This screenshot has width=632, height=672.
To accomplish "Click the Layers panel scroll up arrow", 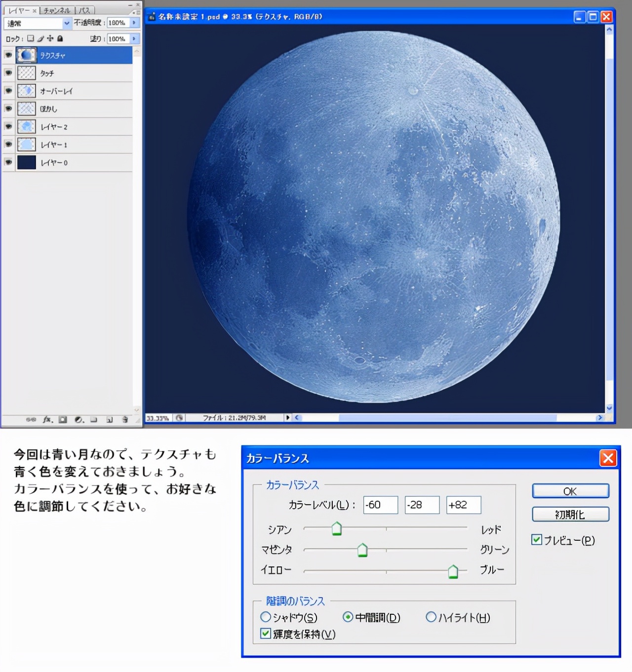I will pos(137,51).
